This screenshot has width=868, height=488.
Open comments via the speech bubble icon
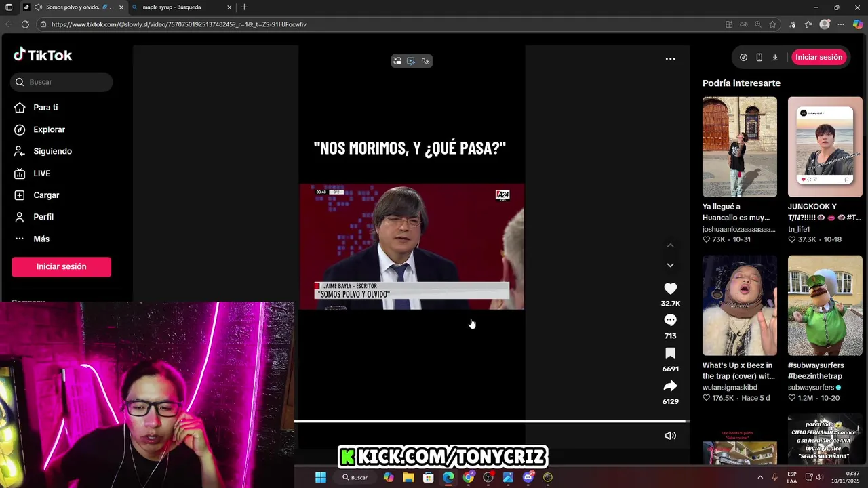point(670,320)
